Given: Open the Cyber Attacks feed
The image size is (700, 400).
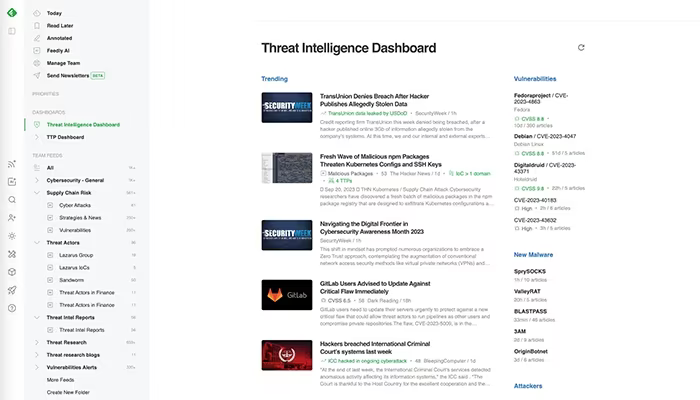Looking at the screenshot, I should tap(75, 206).
